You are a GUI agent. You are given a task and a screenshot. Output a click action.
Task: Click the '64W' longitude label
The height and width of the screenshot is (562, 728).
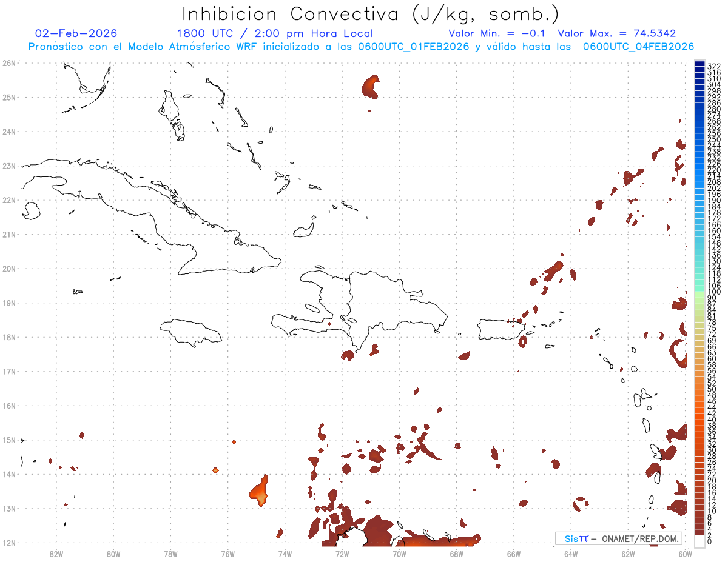tap(571, 554)
